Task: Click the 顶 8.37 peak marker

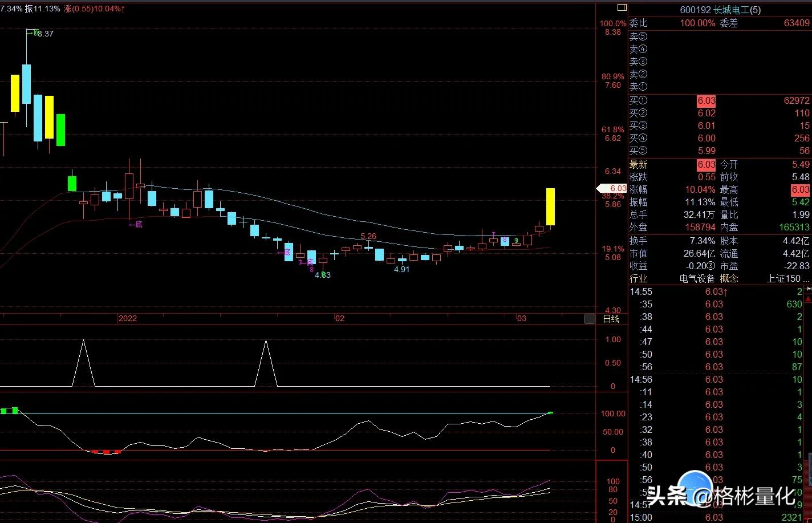Action: pyautogui.click(x=40, y=33)
